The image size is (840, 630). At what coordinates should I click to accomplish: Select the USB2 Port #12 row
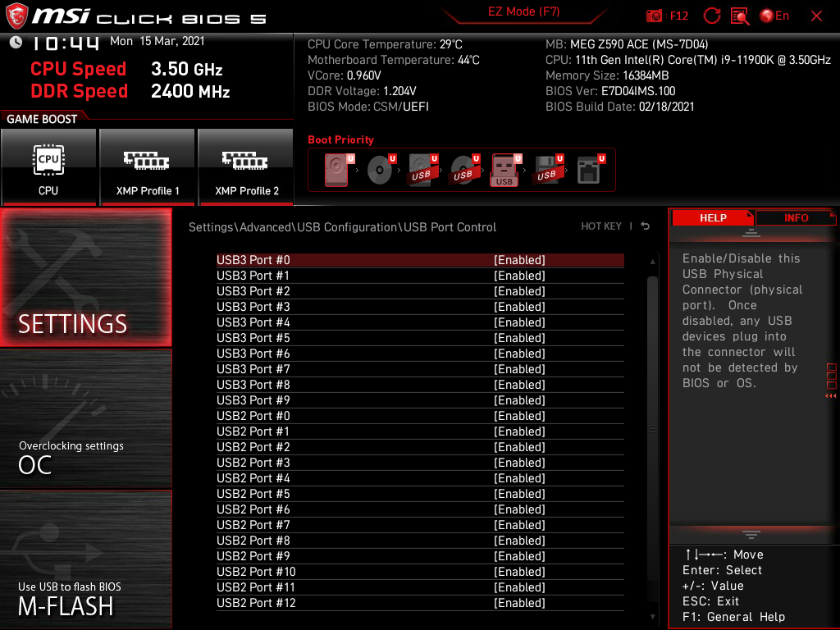(x=420, y=603)
